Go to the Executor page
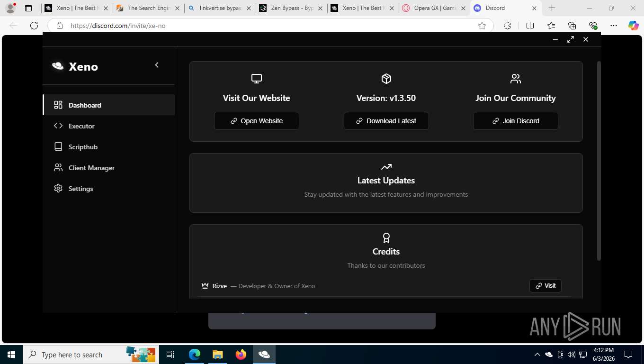Screen dimensions: 644x364 click(109, 126)
